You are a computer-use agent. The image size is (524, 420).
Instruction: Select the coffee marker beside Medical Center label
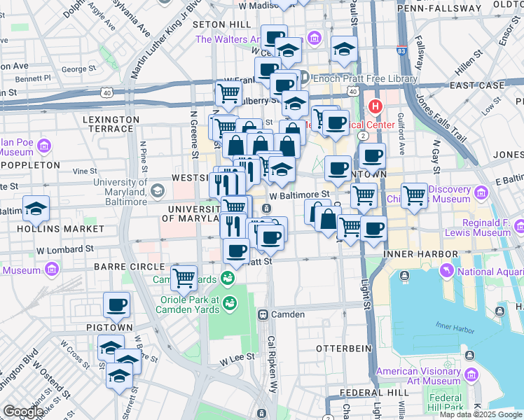click(x=336, y=124)
